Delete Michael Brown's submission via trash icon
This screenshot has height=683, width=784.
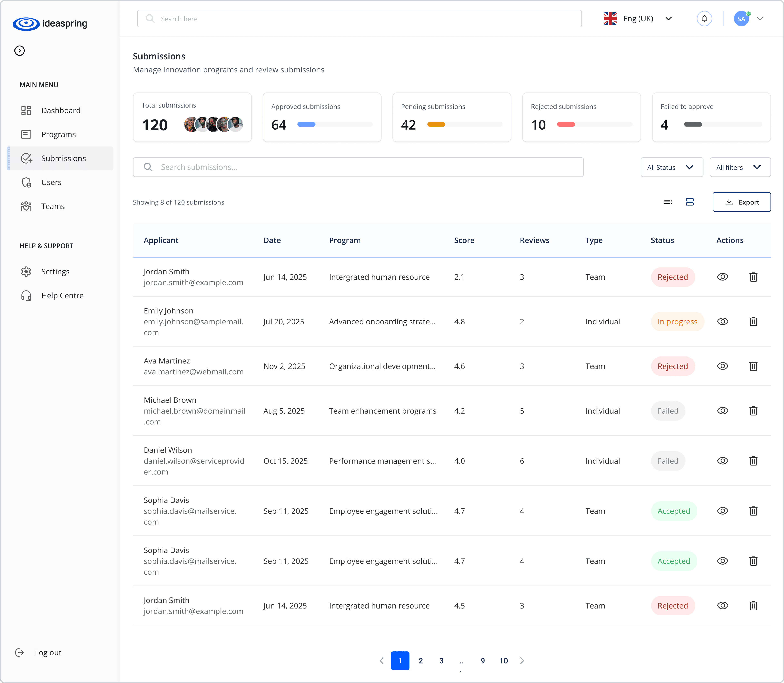coord(754,411)
